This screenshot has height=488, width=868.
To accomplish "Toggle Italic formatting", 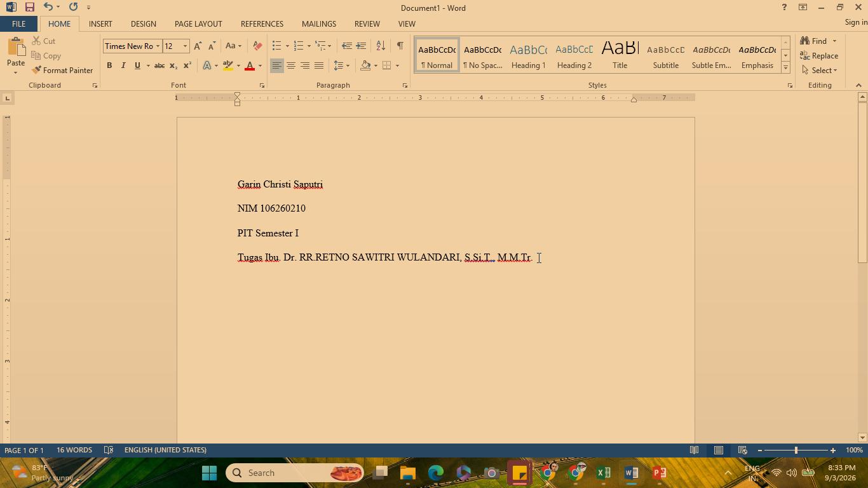I will (x=123, y=65).
